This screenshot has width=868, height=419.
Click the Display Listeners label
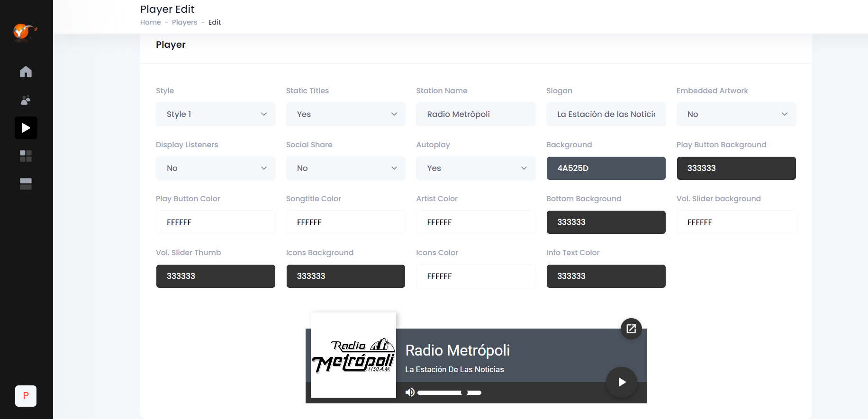187,144
